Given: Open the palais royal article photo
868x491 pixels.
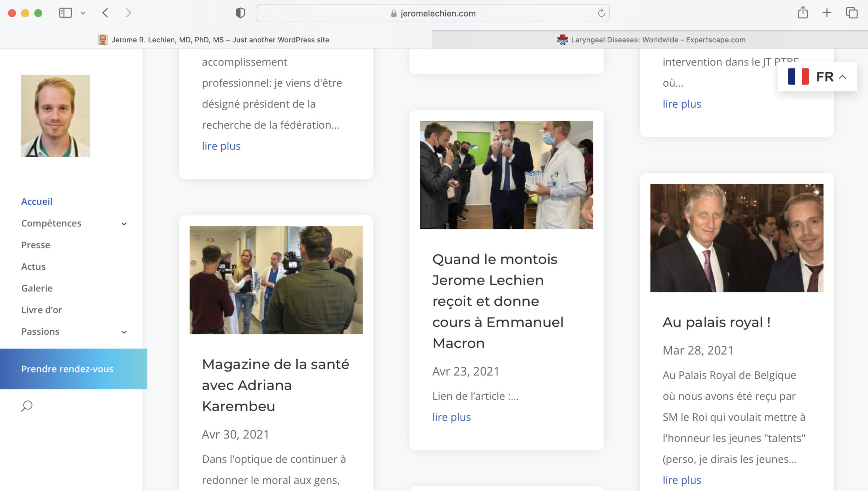Looking at the screenshot, I should (737, 238).
